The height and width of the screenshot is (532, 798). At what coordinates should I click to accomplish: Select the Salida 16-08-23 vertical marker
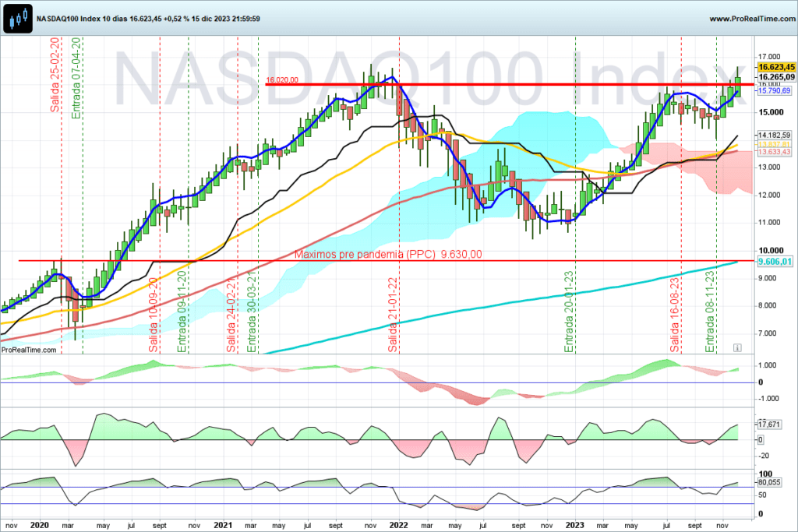point(675,315)
